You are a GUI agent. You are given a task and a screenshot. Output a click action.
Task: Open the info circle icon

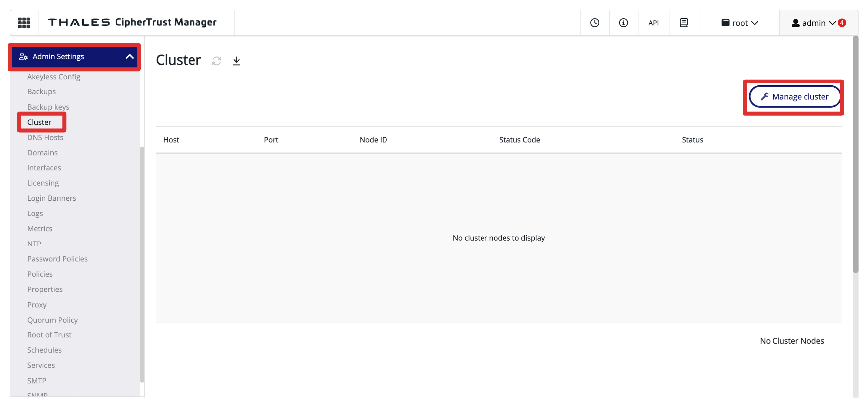coord(623,23)
